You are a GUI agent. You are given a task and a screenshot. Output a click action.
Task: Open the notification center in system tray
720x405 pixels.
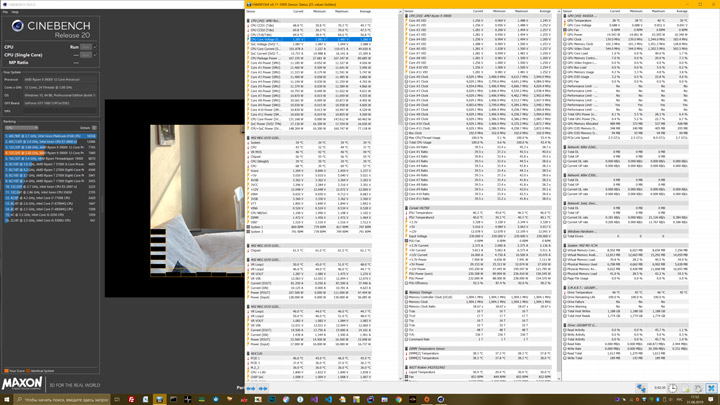[x=711, y=399]
